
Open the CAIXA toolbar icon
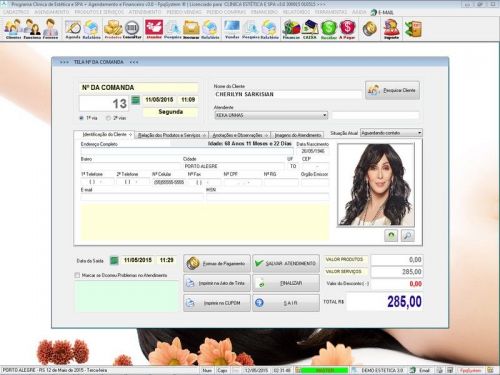310,29
